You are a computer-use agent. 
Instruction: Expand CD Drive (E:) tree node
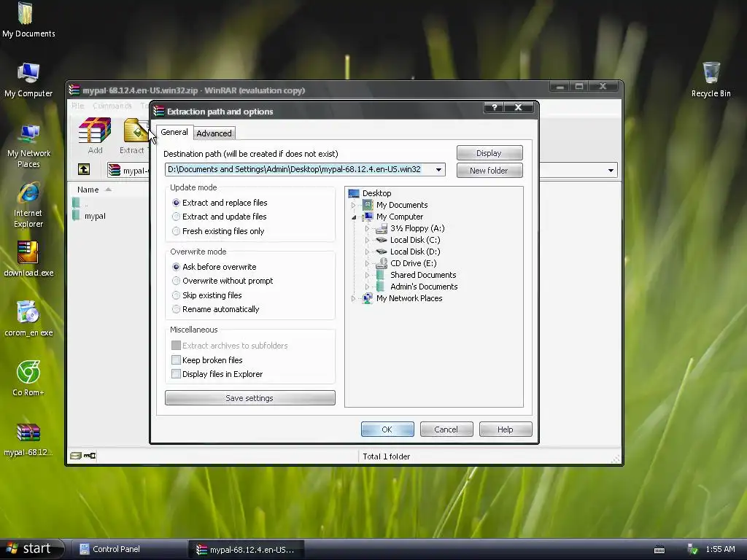coord(368,263)
